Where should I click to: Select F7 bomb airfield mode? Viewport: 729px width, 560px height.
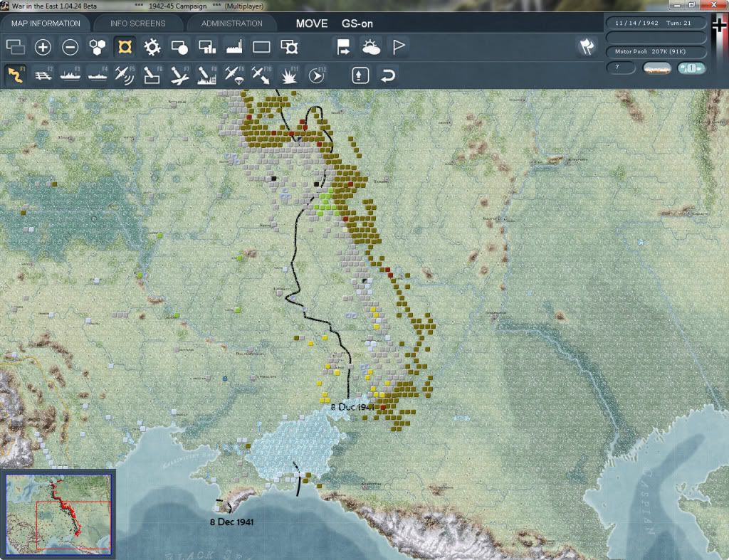point(179,75)
